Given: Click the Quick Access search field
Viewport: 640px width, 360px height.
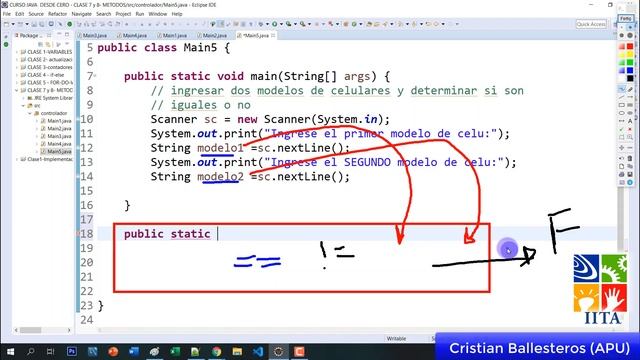Looking at the screenshot, I should [591, 24].
